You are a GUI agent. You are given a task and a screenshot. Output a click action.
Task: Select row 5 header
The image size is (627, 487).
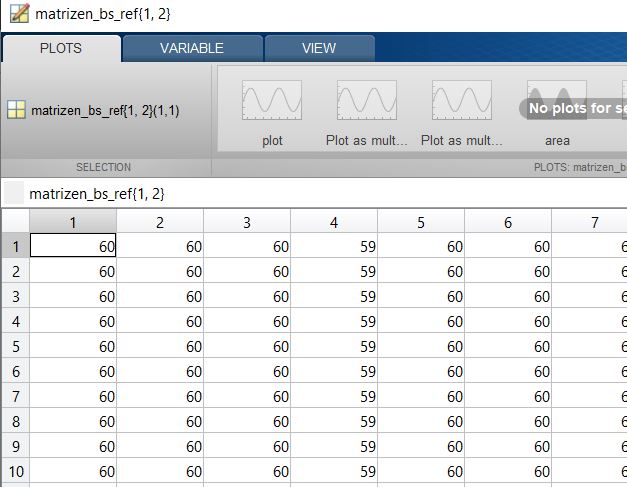pyautogui.click(x=15, y=346)
